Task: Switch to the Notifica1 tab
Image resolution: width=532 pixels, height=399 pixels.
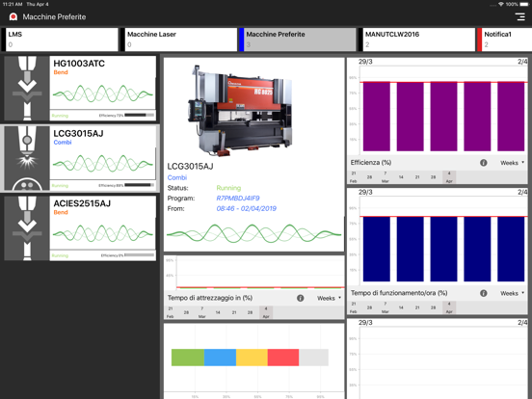Action: click(505, 40)
